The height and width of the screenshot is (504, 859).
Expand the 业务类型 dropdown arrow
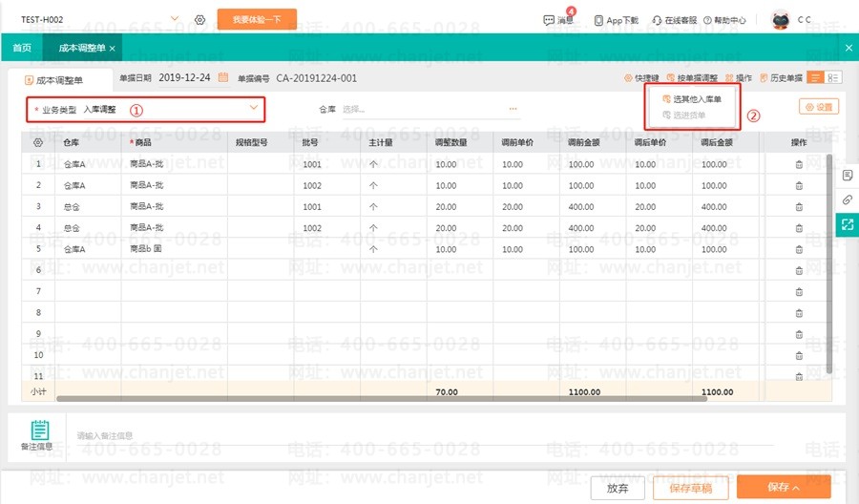click(x=254, y=107)
